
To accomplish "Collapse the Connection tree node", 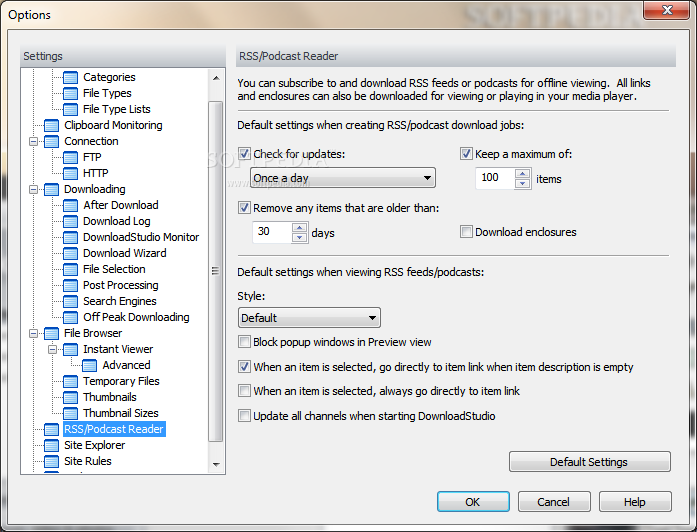I will tap(33, 141).
